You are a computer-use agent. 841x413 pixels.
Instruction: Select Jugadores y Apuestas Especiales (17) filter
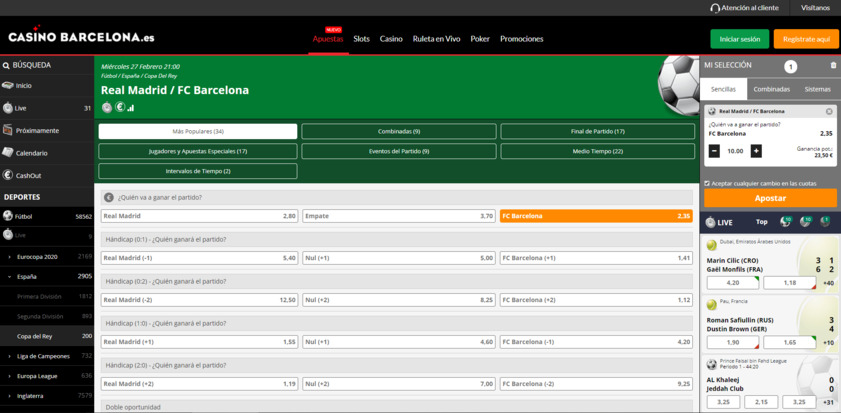tap(198, 151)
